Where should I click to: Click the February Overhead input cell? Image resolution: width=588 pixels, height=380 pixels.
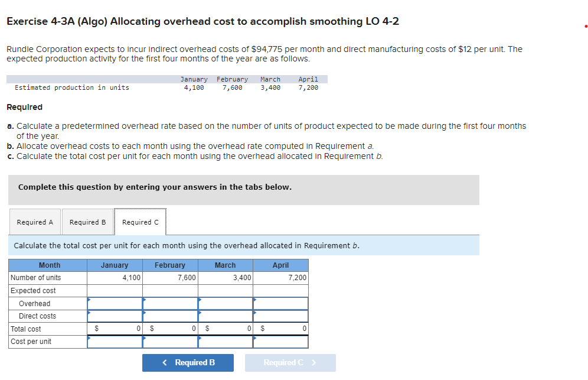pos(170,303)
